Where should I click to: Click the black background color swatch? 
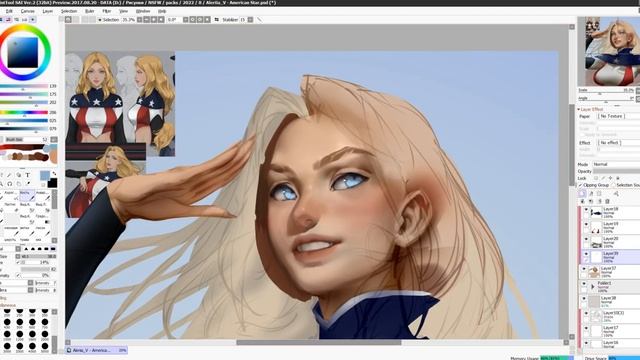tap(52, 183)
